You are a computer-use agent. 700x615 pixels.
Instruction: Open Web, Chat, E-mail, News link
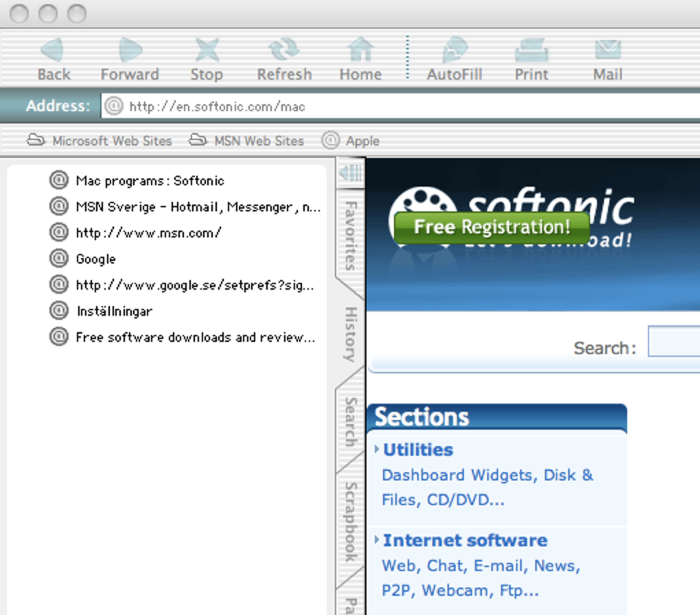coord(481,578)
